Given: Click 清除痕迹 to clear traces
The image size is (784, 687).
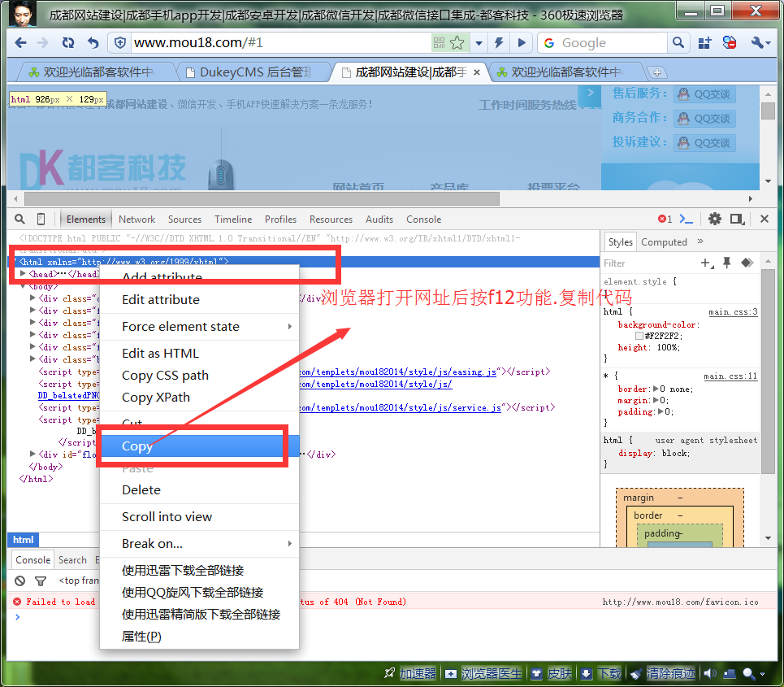Looking at the screenshot, I should coord(662,673).
